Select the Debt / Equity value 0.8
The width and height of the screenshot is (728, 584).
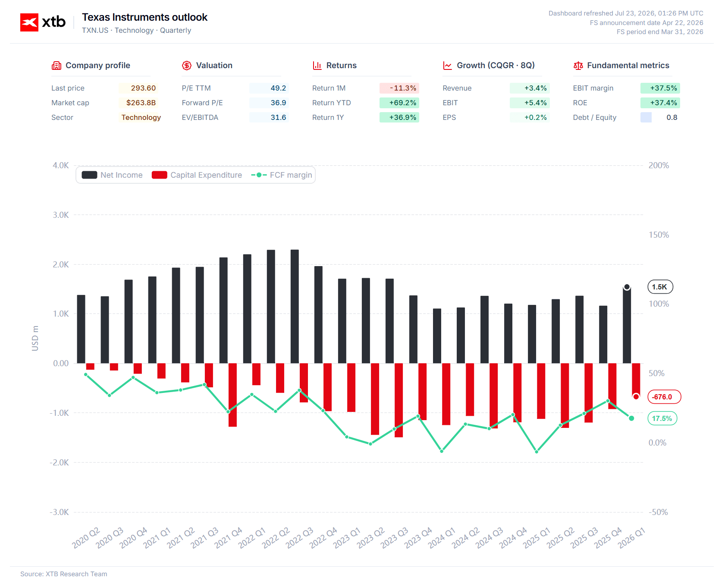pos(660,117)
